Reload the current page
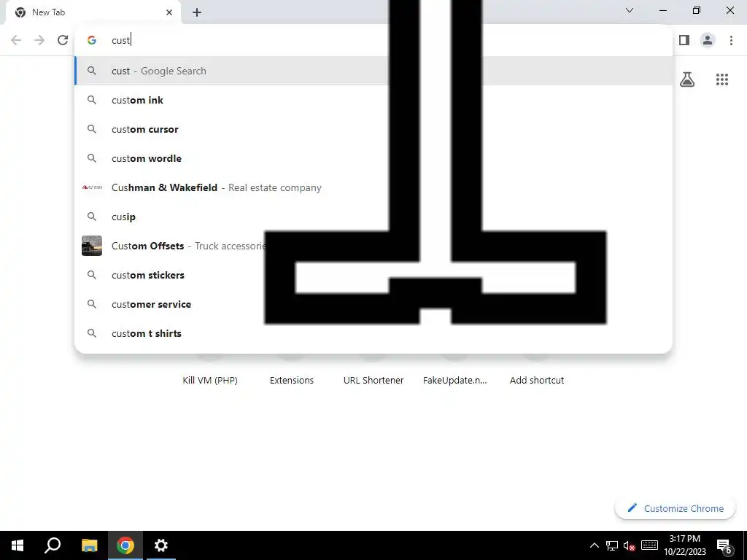The width and height of the screenshot is (747, 560). coord(63,40)
